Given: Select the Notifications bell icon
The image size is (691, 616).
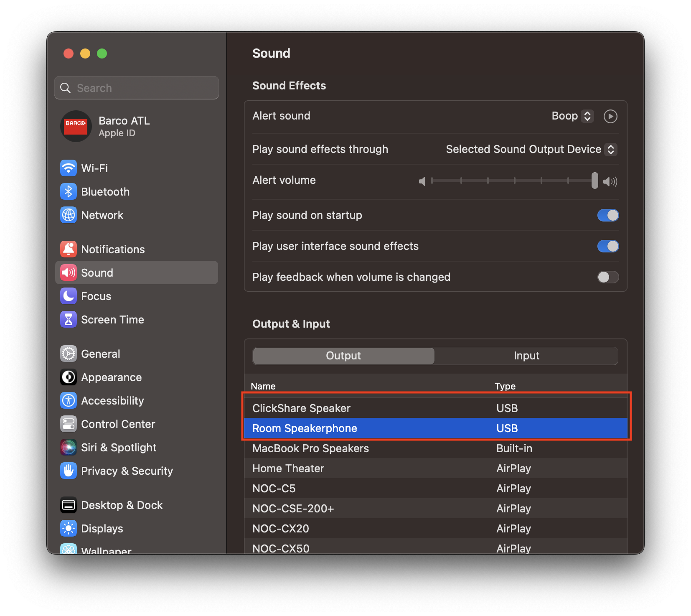Looking at the screenshot, I should 69,249.
